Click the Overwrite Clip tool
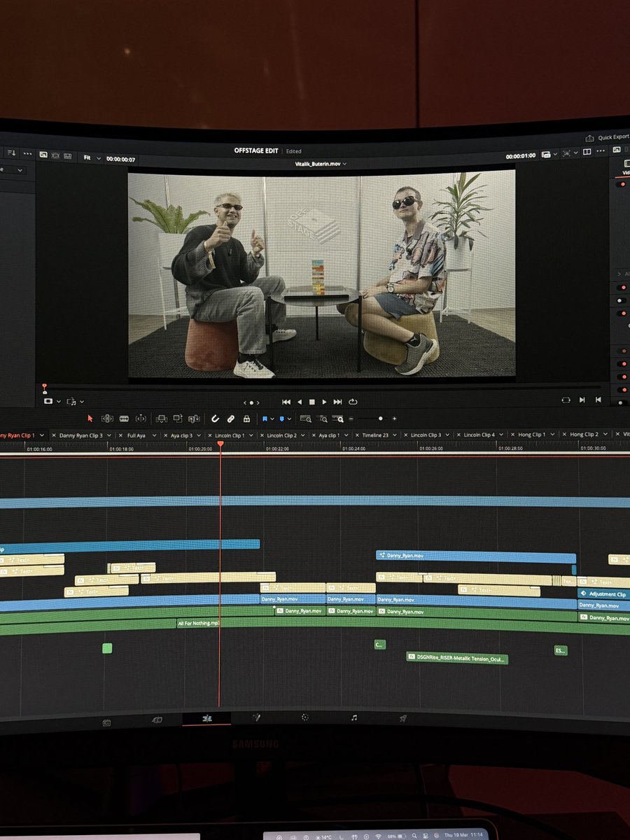The image size is (630, 840). pos(178,419)
